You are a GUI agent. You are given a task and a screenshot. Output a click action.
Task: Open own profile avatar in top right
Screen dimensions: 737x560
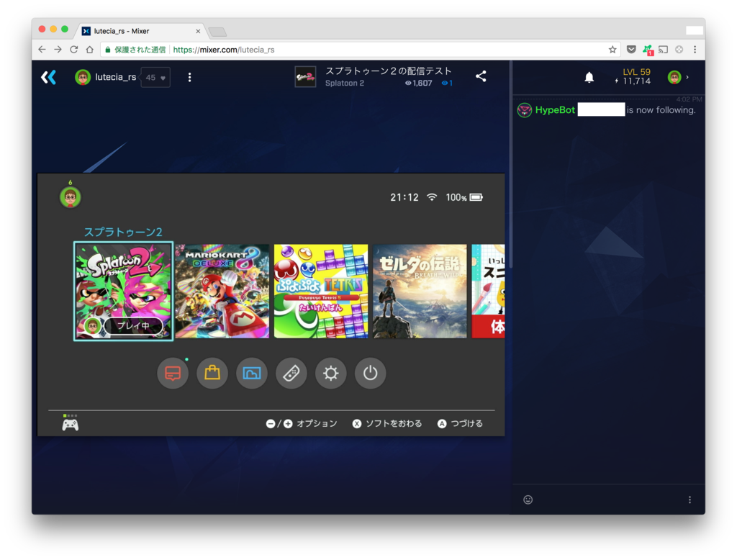(x=674, y=77)
